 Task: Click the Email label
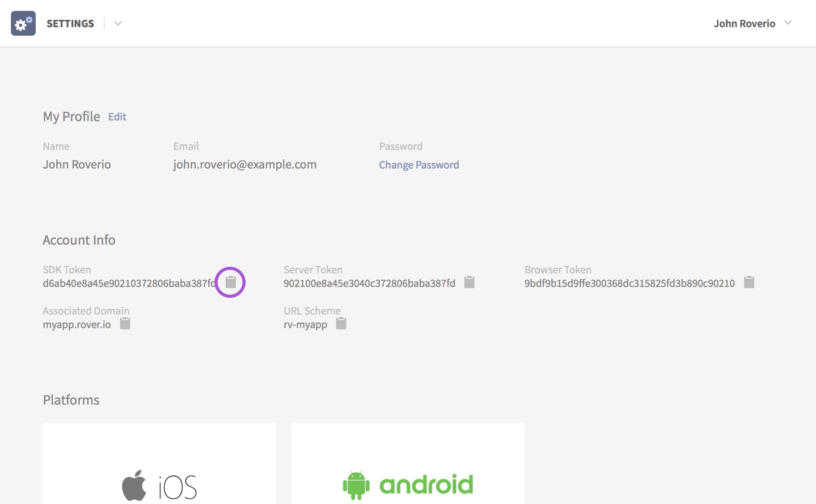point(186,146)
